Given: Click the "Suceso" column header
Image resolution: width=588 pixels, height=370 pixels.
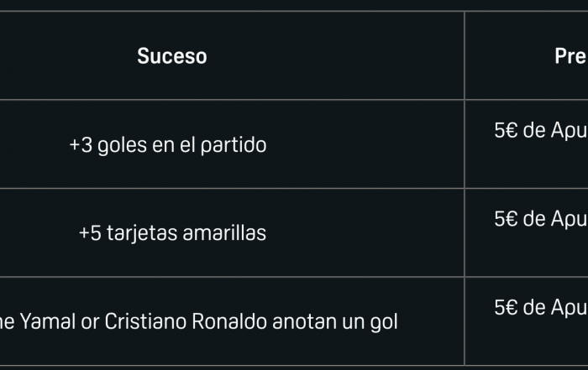Looking at the screenshot, I should 171,56.
